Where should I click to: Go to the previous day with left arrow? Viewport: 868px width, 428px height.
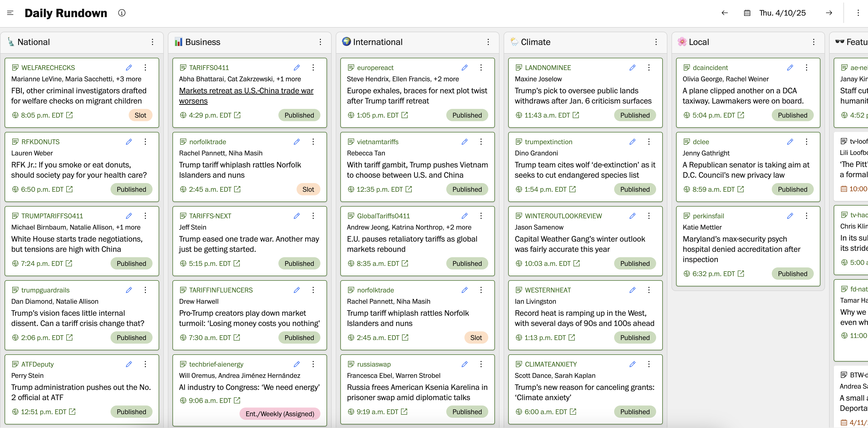[x=724, y=13]
